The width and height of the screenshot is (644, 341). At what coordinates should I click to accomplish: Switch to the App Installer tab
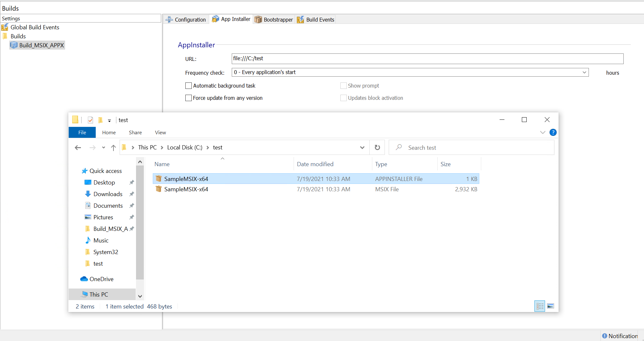(231, 19)
